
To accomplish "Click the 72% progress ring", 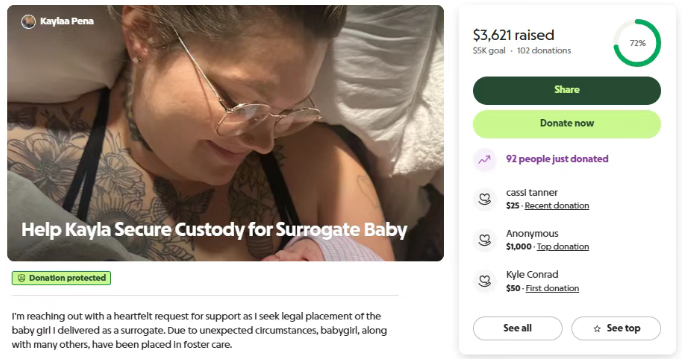I will [637, 43].
